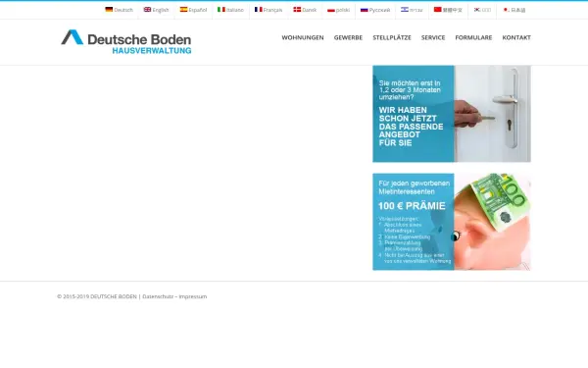Open the WOHNUNGEN menu
This screenshot has height=368, width=588.
(x=303, y=37)
